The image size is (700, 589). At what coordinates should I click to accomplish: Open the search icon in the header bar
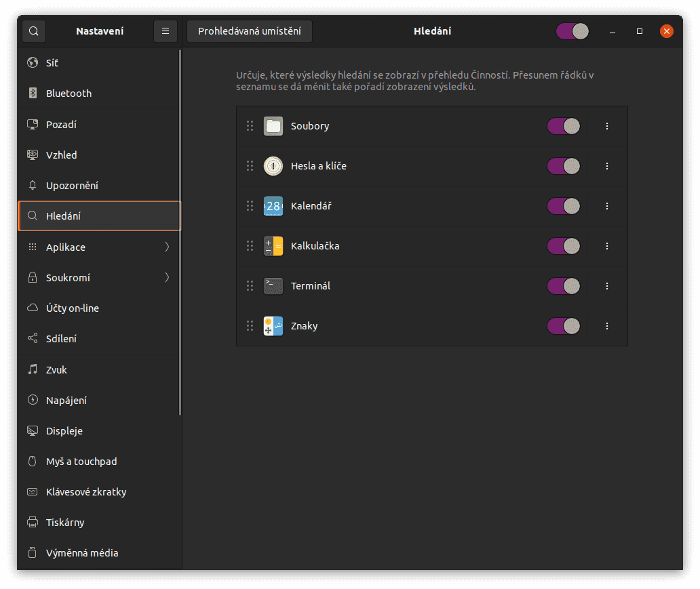(x=33, y=31)
